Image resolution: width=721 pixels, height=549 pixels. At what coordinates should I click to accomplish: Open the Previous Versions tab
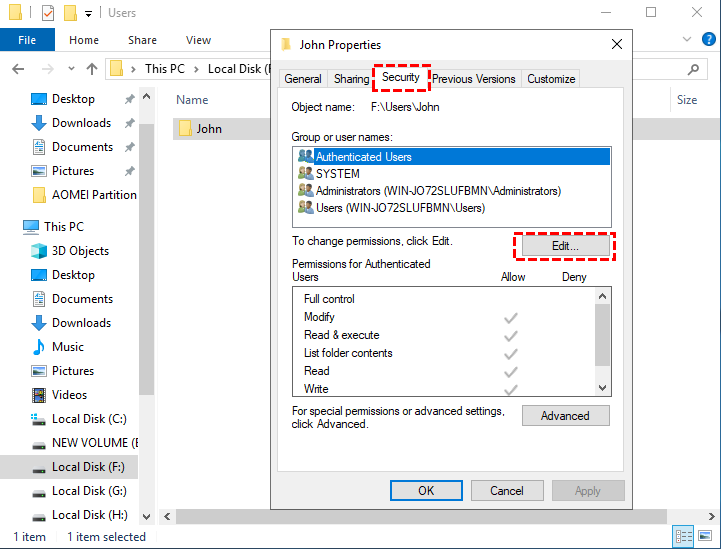(474, 79)
